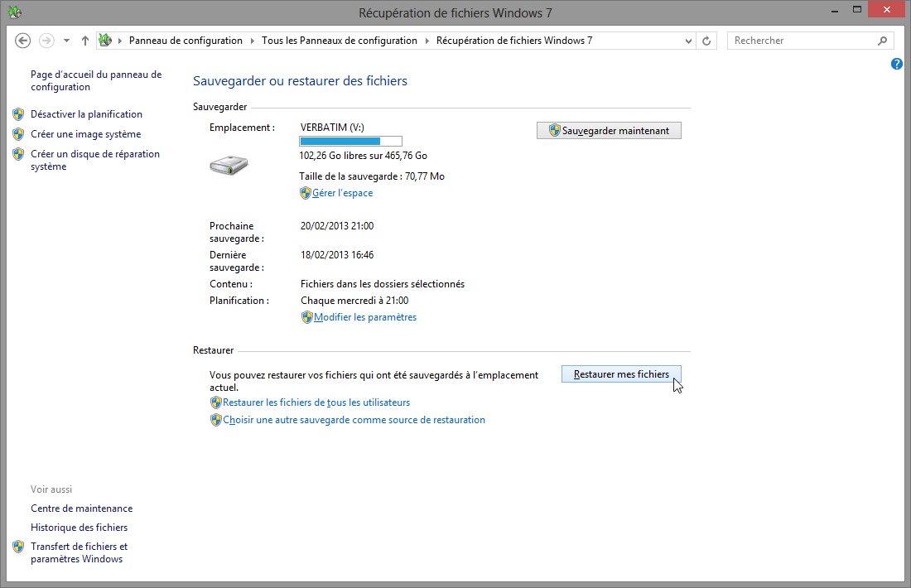
Task: Open Page d'accueil du panneau de configuration
Action: pyautogui.click(x=96, y=81)
